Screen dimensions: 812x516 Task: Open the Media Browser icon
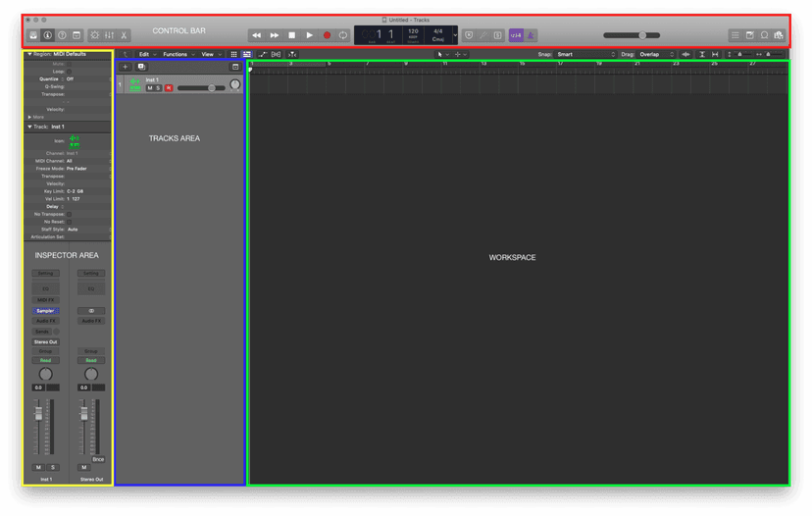coord(779,35)
